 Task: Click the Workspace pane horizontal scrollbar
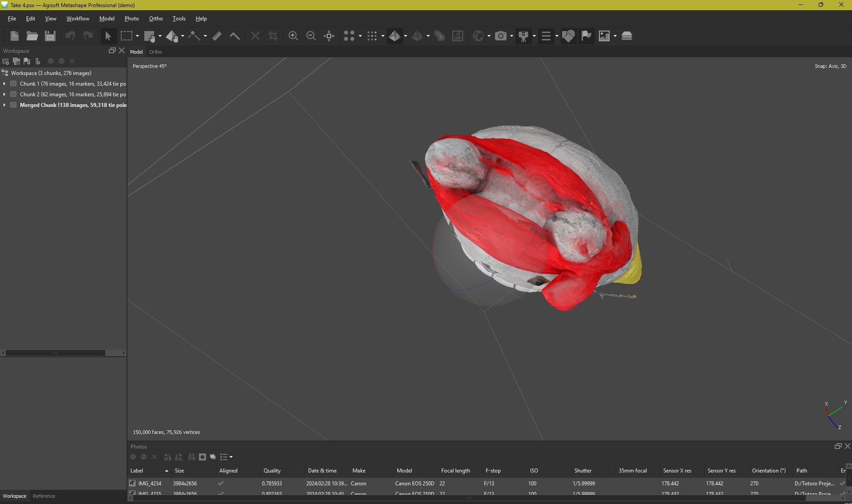tap(55, 353)
